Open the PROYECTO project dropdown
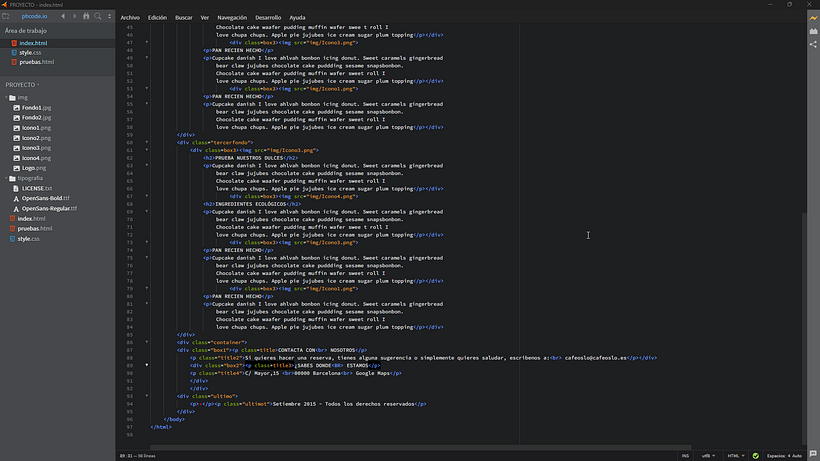Screen dimensions: 820x461 point(22,85)
